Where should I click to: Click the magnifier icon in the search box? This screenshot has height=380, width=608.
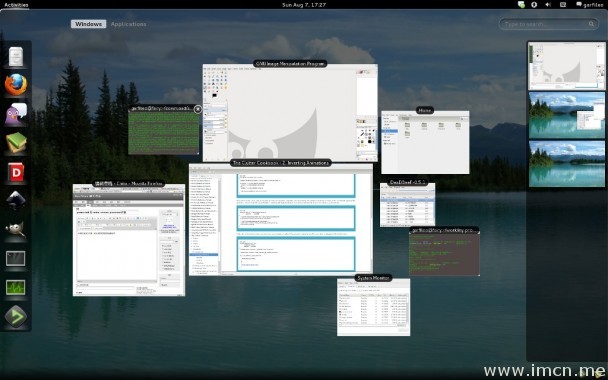coord(591,24)
